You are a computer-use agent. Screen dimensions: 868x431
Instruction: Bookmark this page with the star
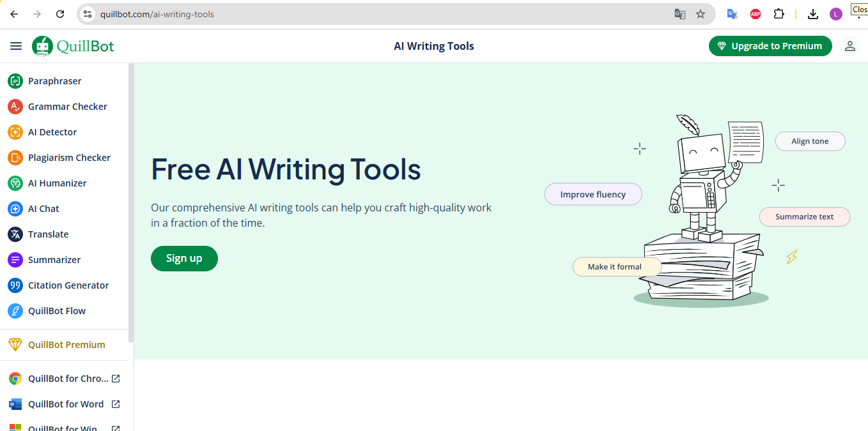[701, 14]
